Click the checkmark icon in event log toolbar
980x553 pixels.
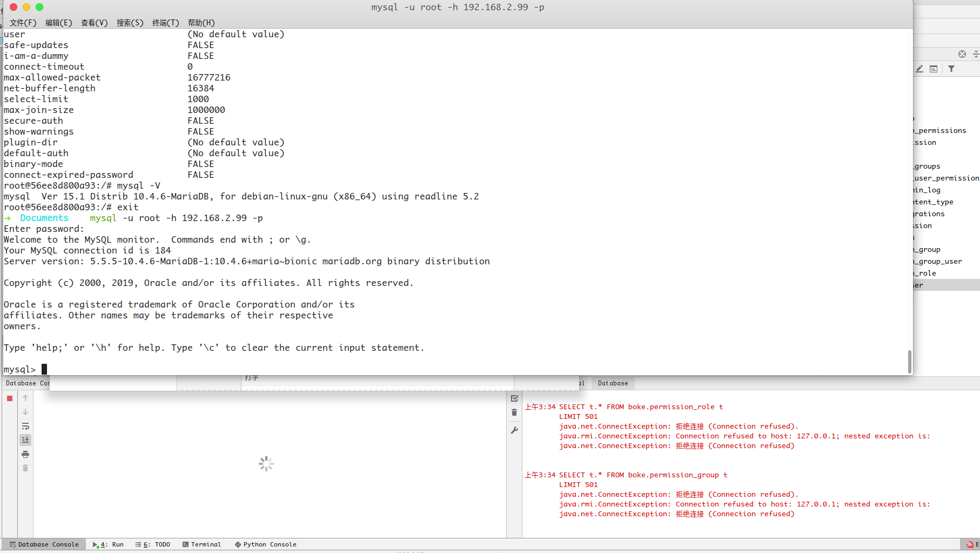click(514, 398)
